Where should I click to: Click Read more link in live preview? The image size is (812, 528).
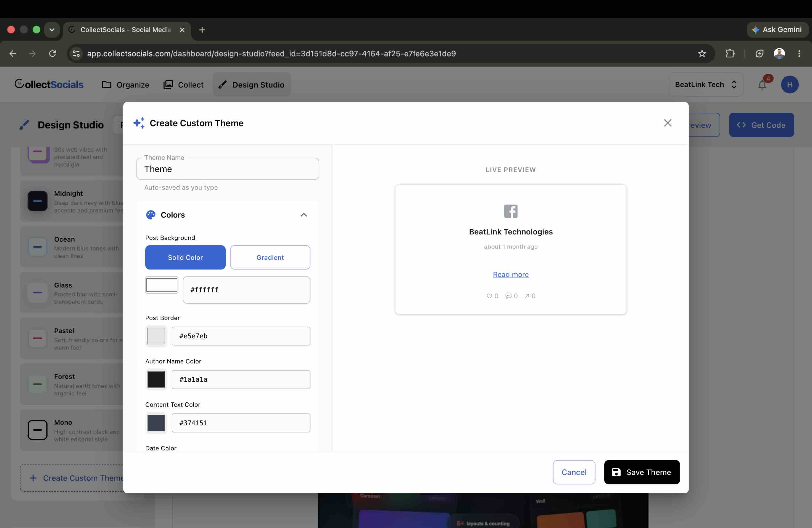[x=511, y=274]
